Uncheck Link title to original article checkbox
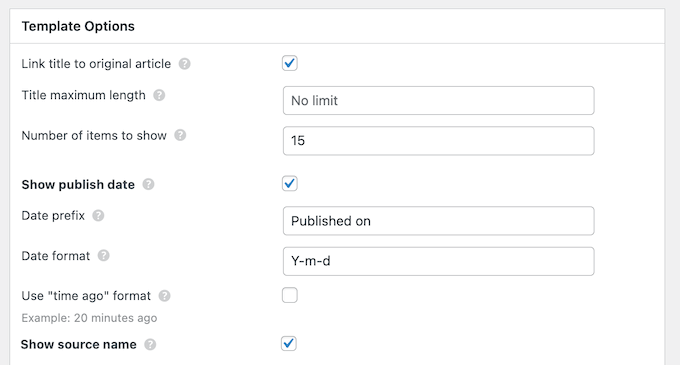Image resolution: width=680 pixels, height=365 pixels. tap(290, 63)
